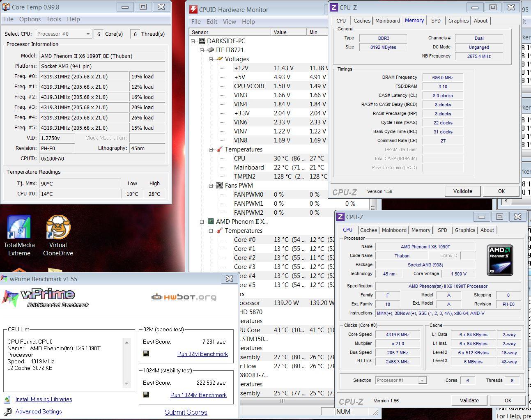This screenshot has height=420, width=531.
Task: Click the Core Temp title bar icon
Action: coord(7,7)
